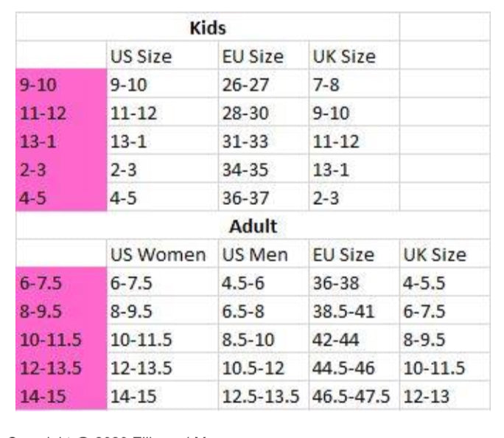Screen dimensions: 504x438
Task: Select the 46.5-47.5 EU size cell
Action: (351, 396)
